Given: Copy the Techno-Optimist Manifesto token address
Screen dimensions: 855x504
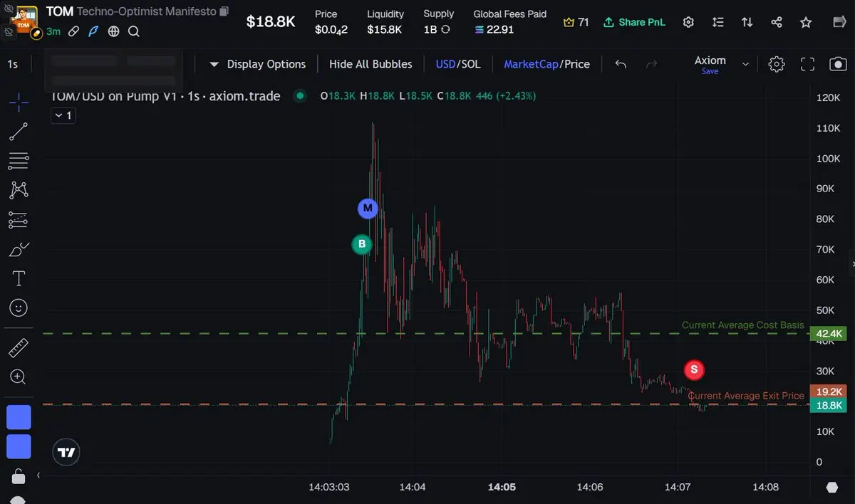Looking at the screenshot, I should click(224, 11).
